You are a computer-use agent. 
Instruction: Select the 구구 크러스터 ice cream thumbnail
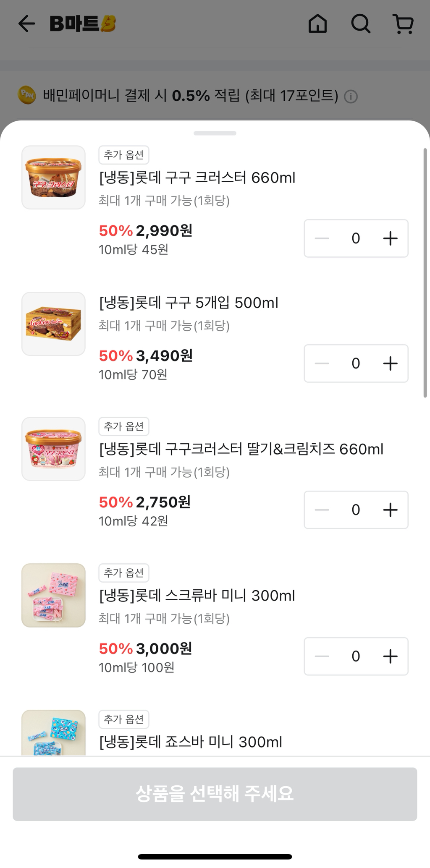click(x=53, y=178)
